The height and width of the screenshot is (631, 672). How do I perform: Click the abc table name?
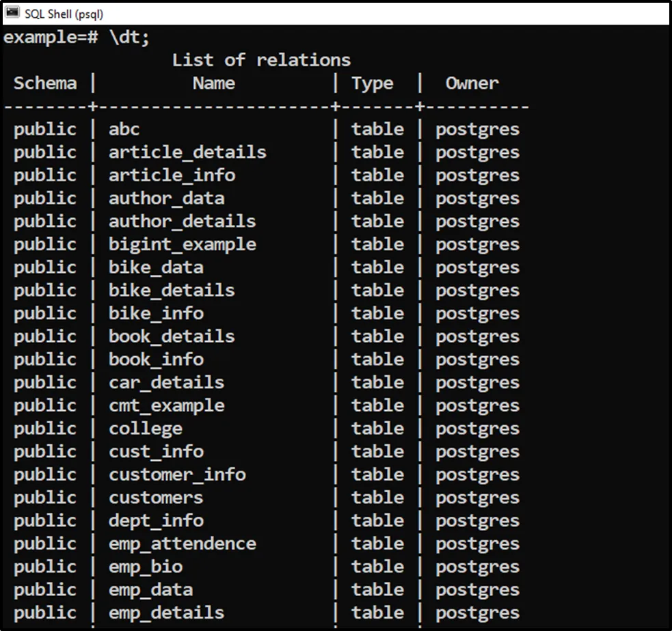tap(124, 129)
